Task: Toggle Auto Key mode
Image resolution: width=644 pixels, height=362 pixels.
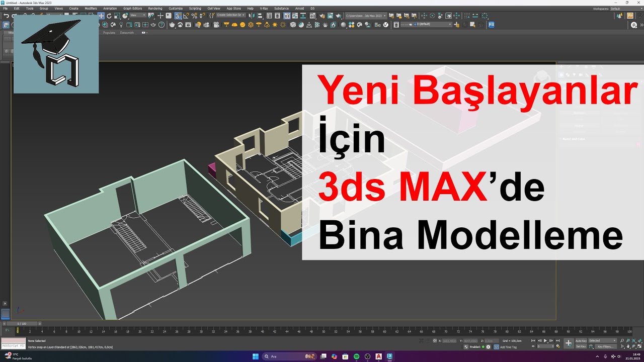Action: 581,340
